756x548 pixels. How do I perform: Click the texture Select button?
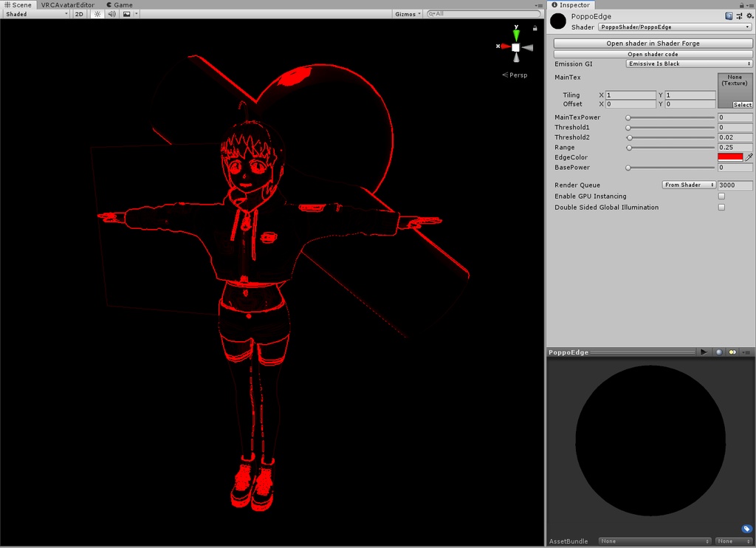click(743, 105)
